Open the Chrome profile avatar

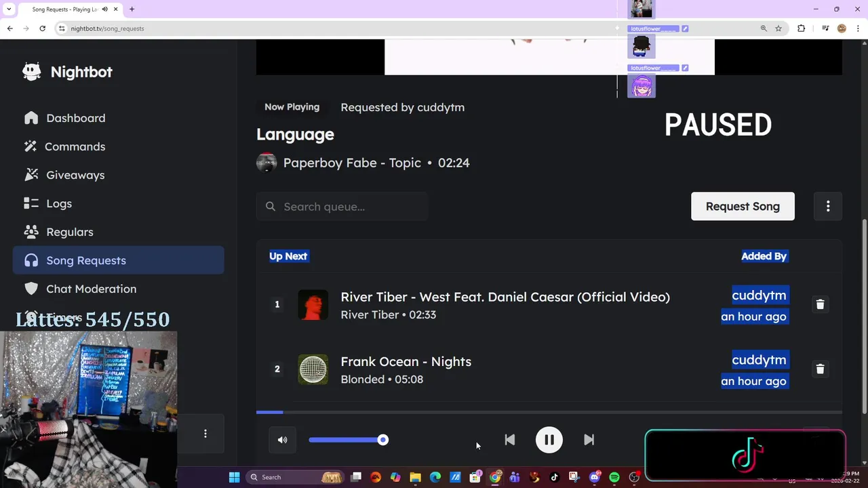point(842,28)
